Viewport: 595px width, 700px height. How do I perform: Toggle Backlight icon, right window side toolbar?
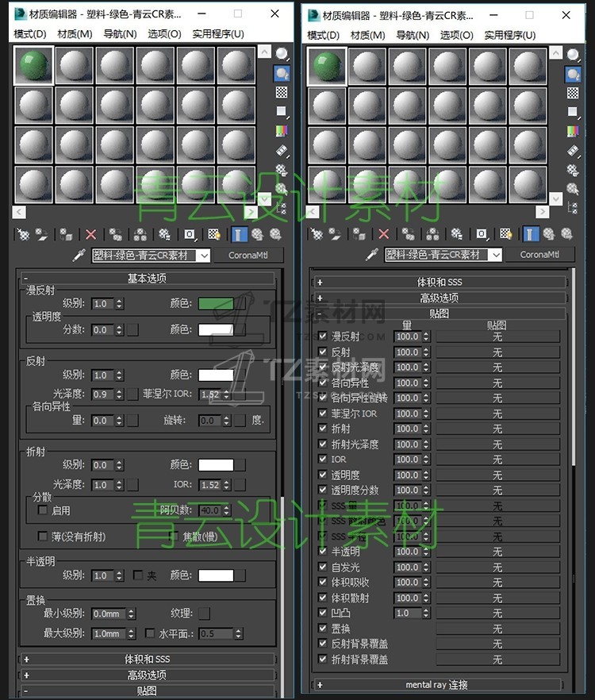(x=573, y=74)
